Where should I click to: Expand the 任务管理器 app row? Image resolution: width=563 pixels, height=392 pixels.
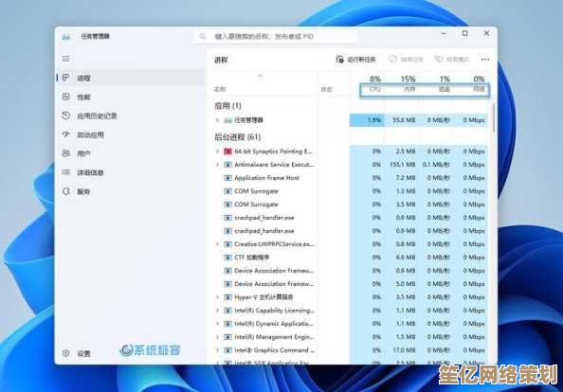coord(217,120)
